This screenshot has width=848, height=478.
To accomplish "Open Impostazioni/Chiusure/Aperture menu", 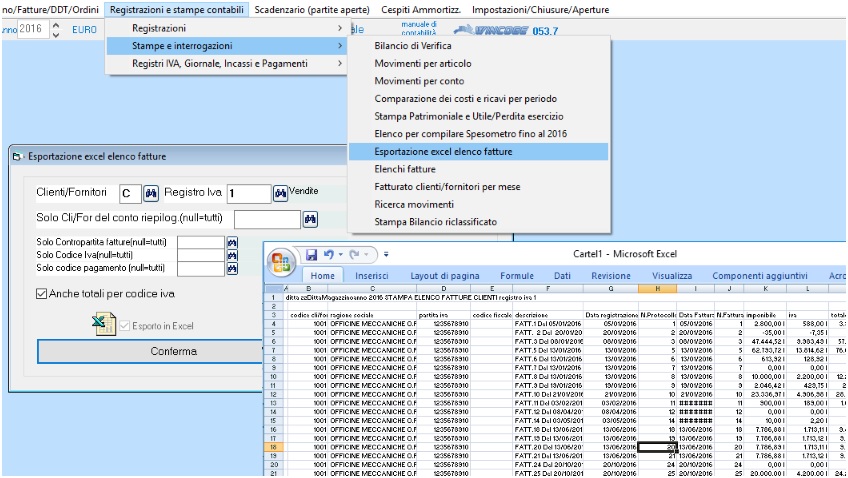I will coord(540,10).
